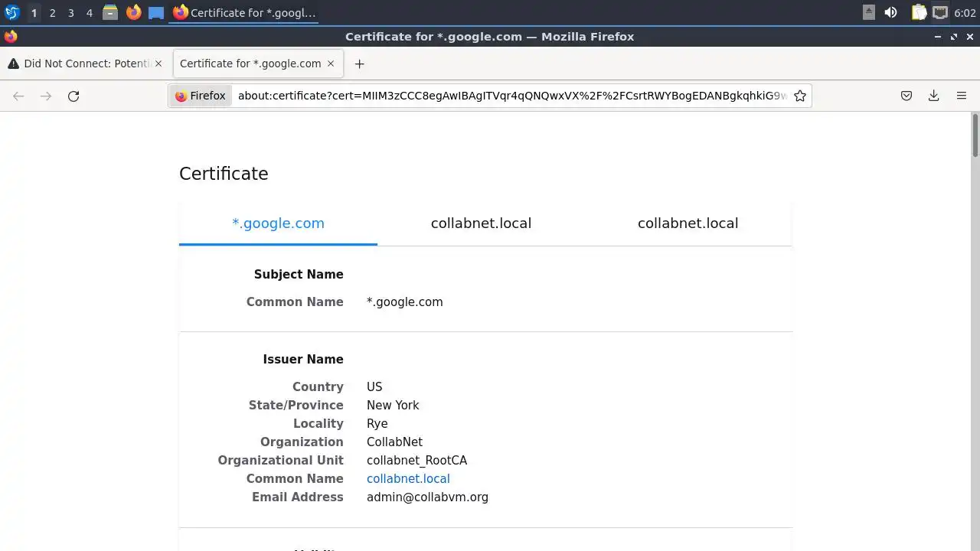The image size is (980, 551).
Task: Close the Certificate for *.google.com tab
Action: click(331, 64)
